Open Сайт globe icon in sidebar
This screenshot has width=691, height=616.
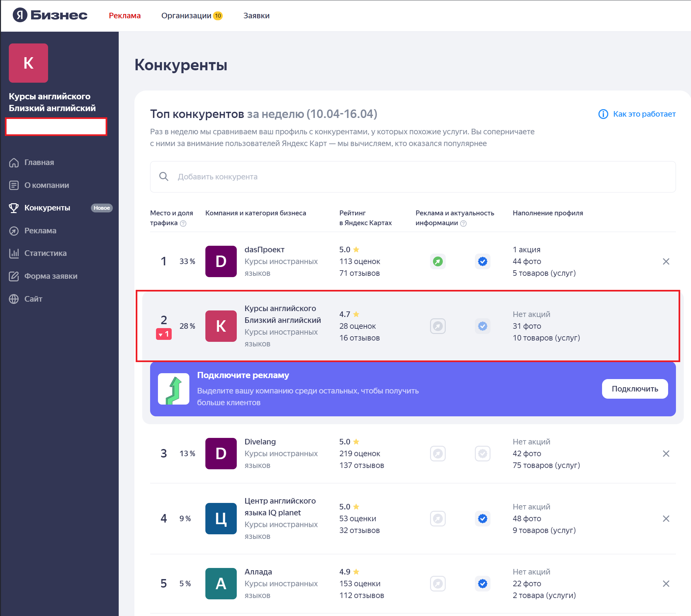pyautogui.click(x=13, y=299)
